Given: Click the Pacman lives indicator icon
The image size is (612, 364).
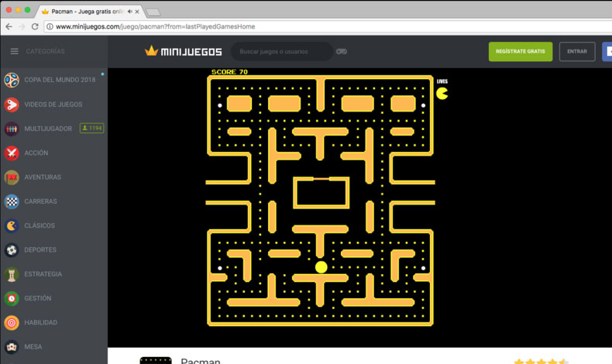Looking at the screenshot, I should coord(442,93).
